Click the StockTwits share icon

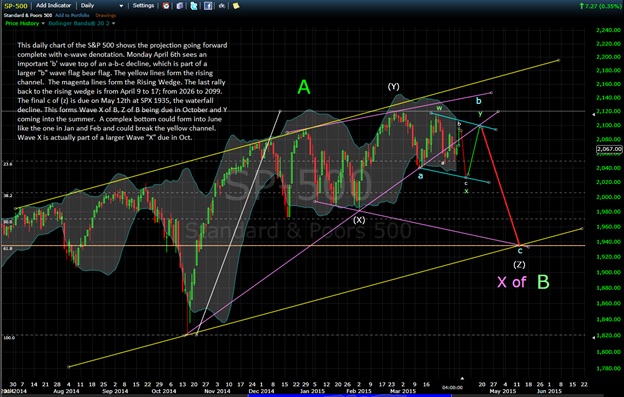click(222, 6)
